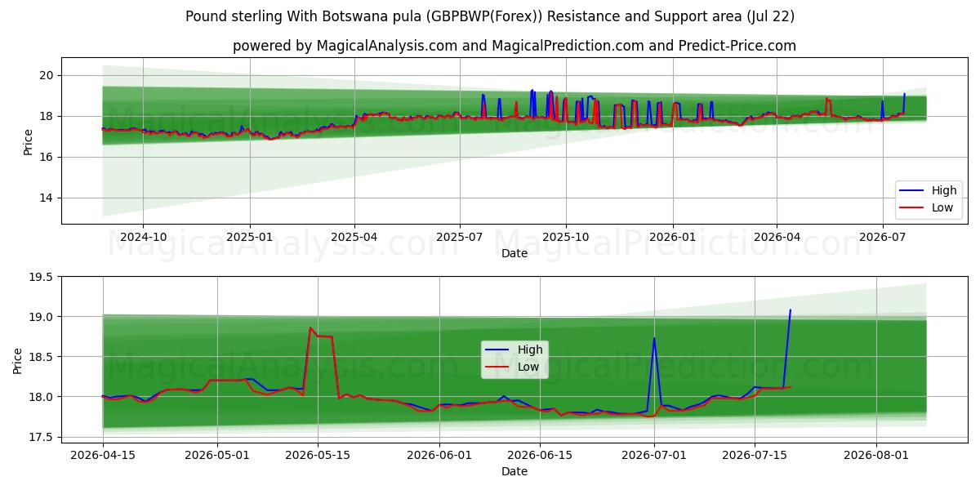The height and width of the screenshot is (490, 980).
Task: Click 'High' in the bottom chart legend
Action: tap(530, 350)
